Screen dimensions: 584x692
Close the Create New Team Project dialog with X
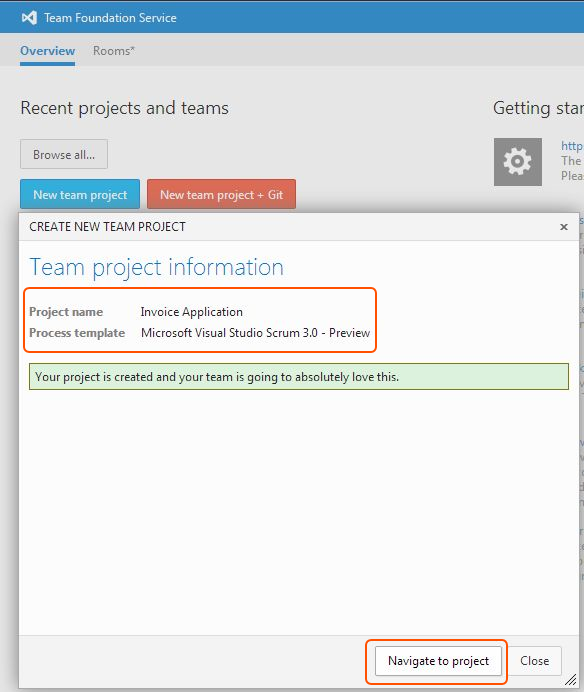564,227
